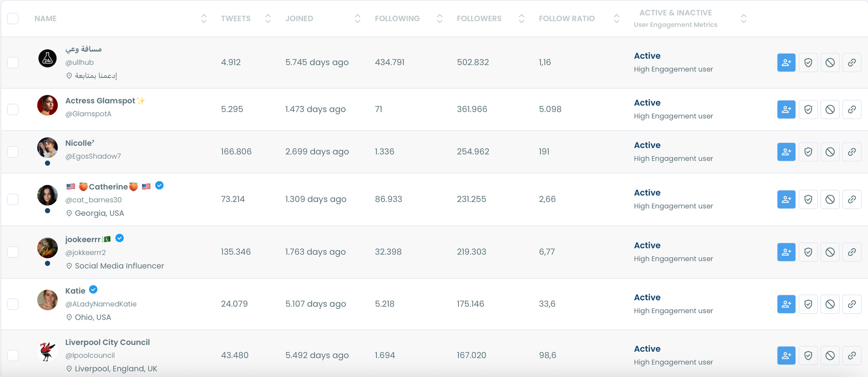This screenshot has height=377, width=868.
Task: Click block icon in jookeerrr row
Action: click(x=830, y=252)
